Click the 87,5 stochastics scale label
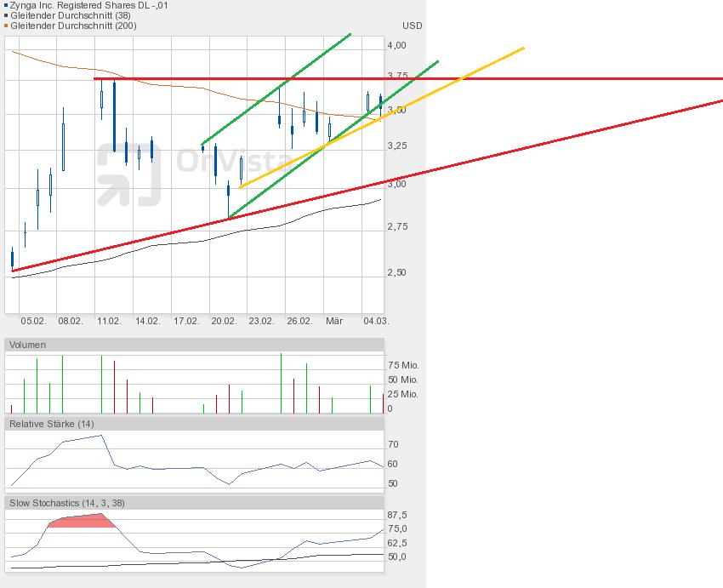The width and height of the screenshot is (723, 588). click(397, 515)
